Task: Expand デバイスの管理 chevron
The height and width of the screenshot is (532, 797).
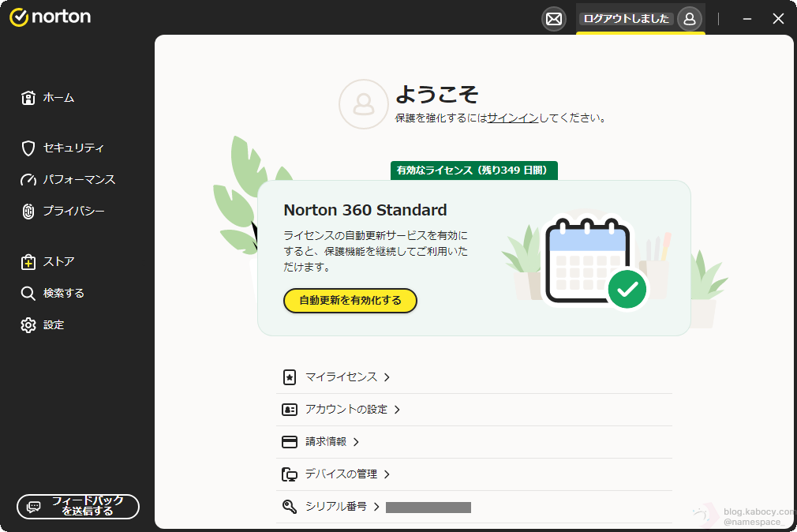Action: click(387, 474)
